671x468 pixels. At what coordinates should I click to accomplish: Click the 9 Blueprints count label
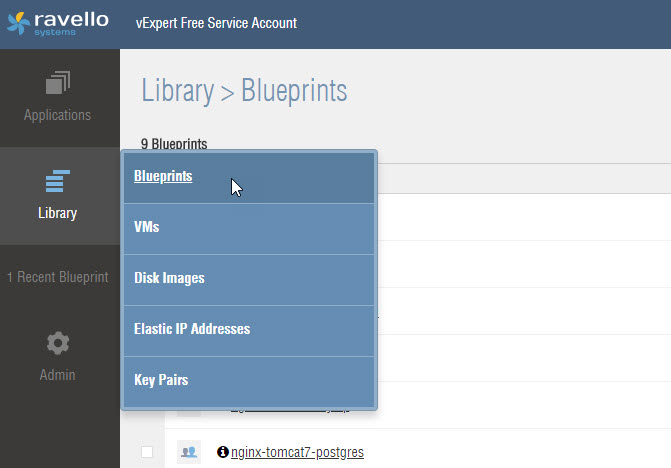click(x=174, y=144)
